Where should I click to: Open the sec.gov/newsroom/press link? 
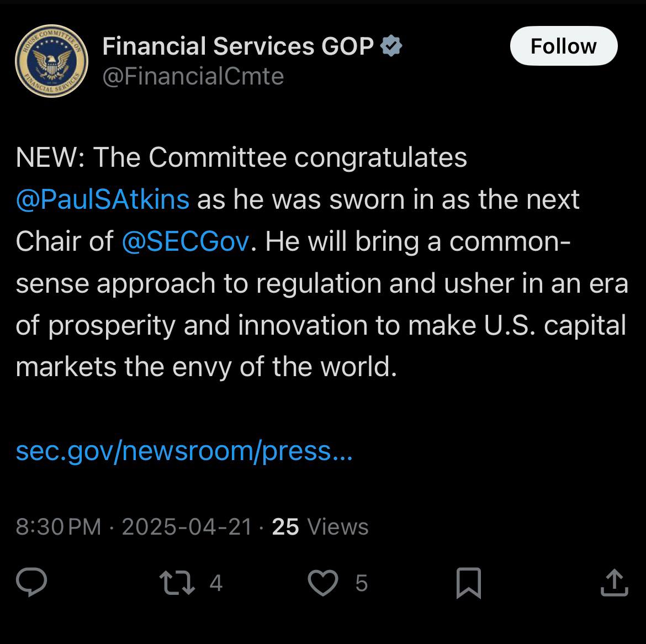pos(184,451)
